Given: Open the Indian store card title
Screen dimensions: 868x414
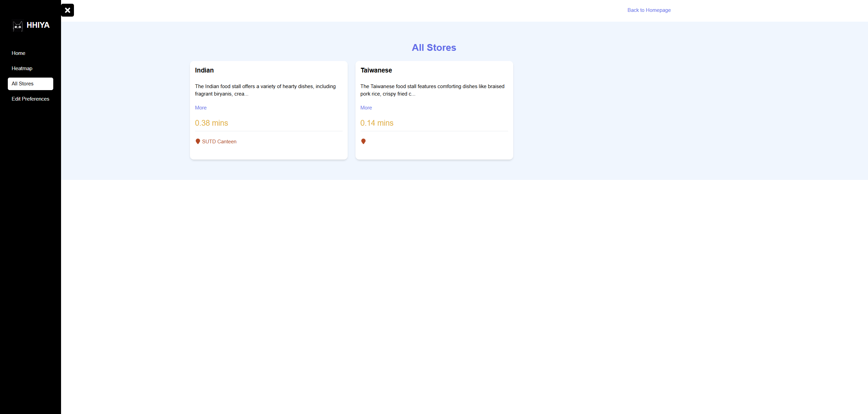Looking at the screenshot, I should 204,70.
